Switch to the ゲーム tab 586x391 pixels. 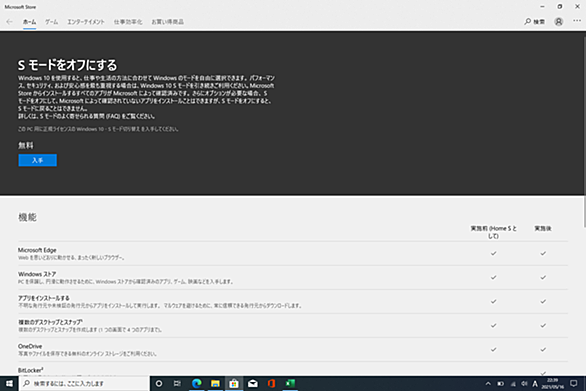(52, 22)
